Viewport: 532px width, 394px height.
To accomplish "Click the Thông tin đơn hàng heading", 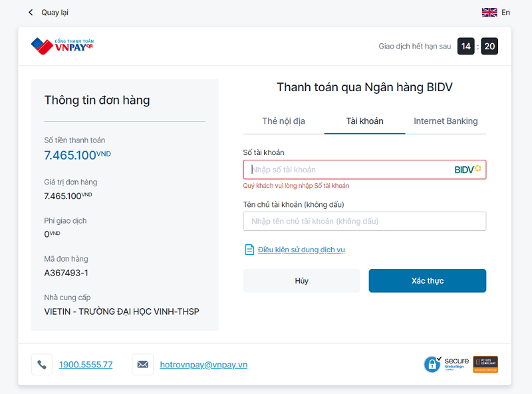I will pyautogui.click(x=97, y=100).
